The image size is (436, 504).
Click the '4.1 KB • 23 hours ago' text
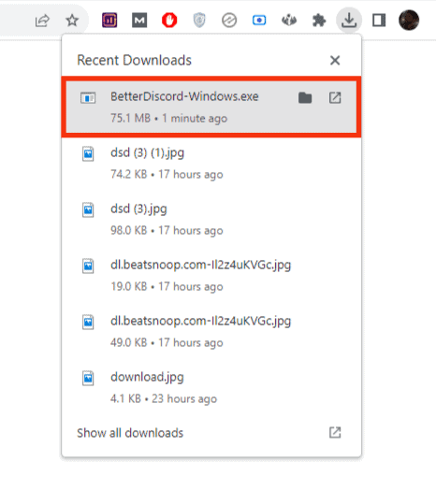164,398
